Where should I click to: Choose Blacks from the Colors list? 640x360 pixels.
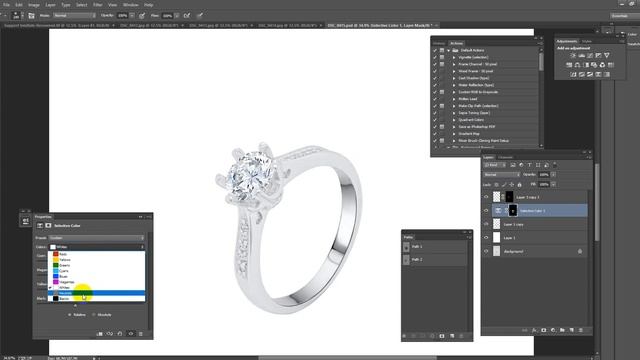pos(96,299)
